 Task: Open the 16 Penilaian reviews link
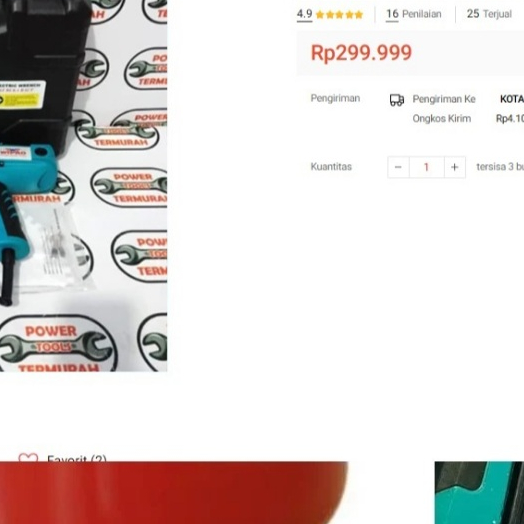click(414, 14)
